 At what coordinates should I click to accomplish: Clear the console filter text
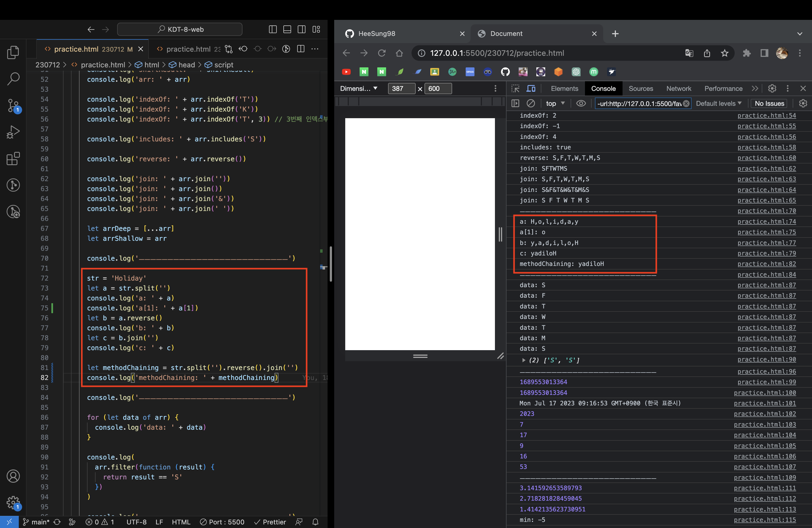(x=686, y=103)
